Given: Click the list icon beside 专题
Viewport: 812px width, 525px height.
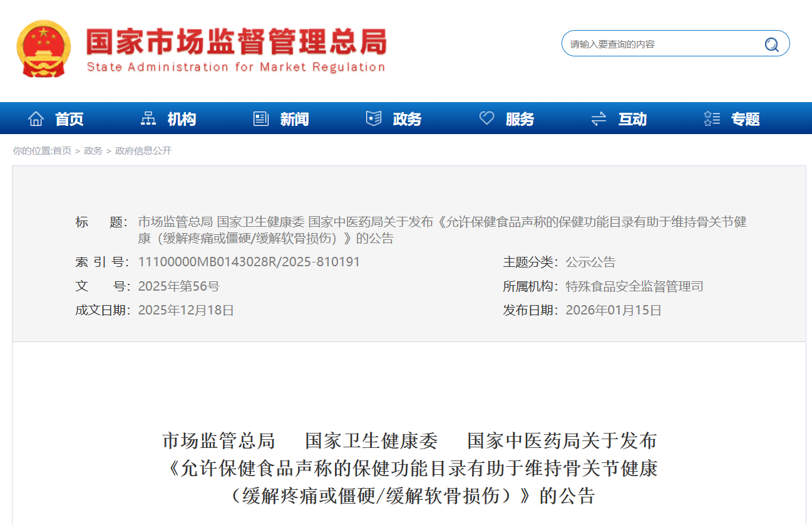Looking at the screenshot, I should click(711, 118).
